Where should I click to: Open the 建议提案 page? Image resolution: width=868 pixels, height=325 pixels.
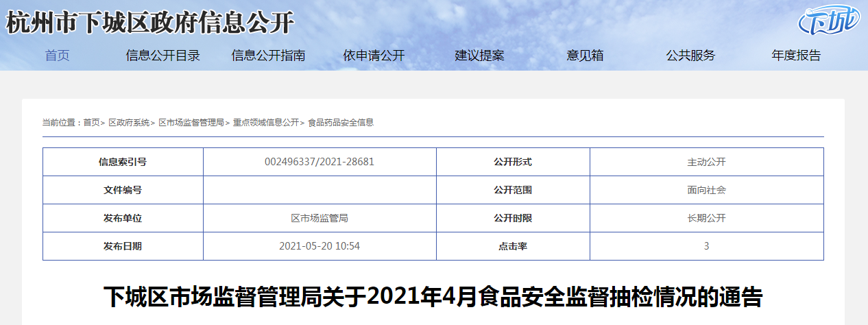[479, 56]
